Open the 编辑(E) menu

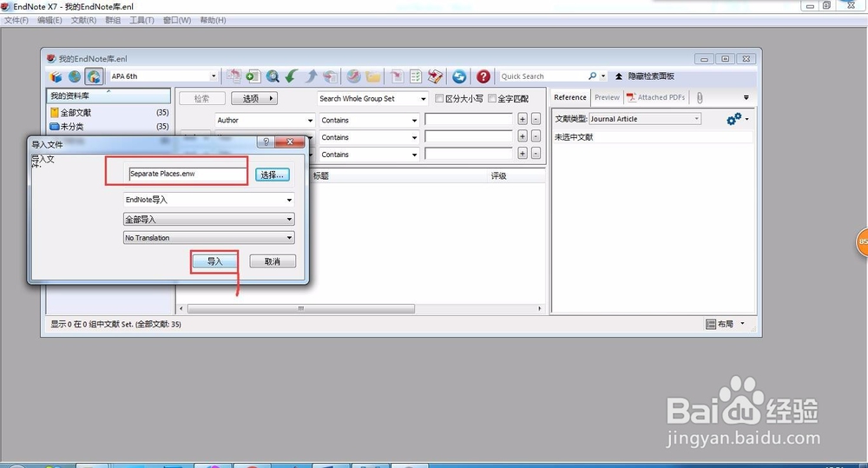click(x=49, y=20)
